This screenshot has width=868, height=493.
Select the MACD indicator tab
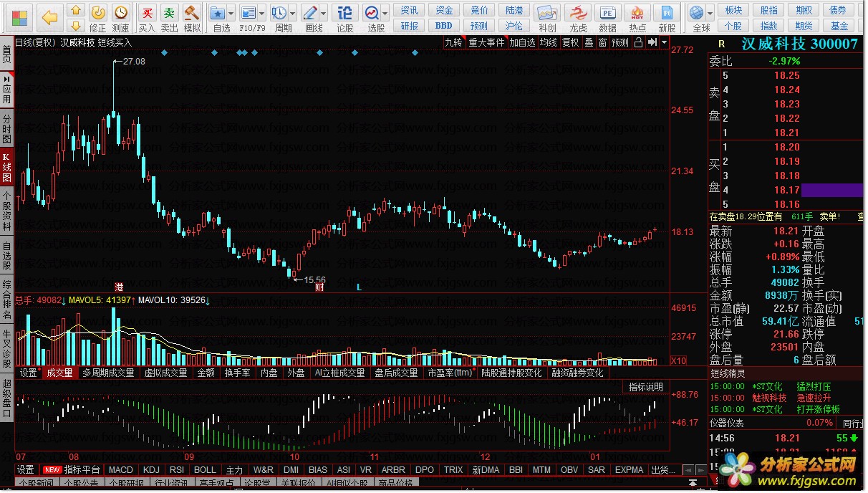coord(121,470)
